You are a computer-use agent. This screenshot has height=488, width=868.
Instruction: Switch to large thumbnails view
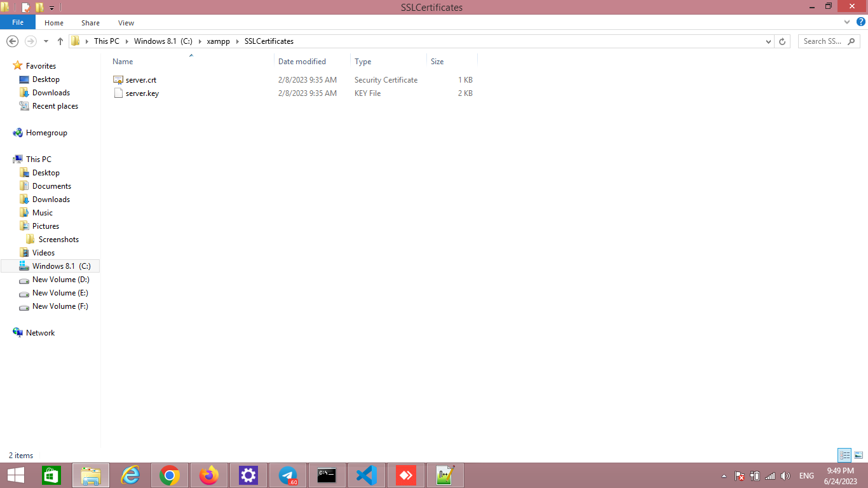[x=858, y=455]
